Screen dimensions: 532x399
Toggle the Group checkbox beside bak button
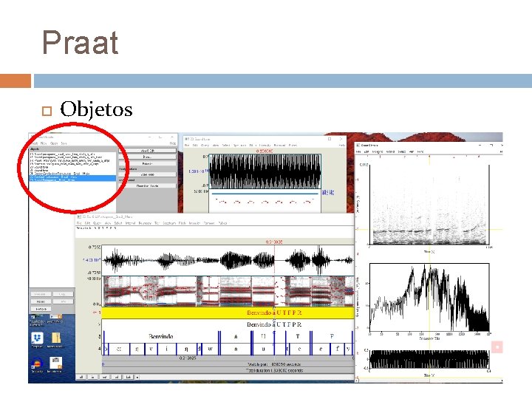click(x=137, y=377)
